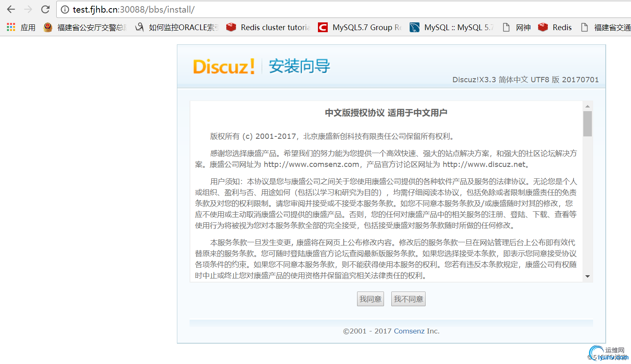Open the Redis bookmark
Image resolution: width=631 pixels, height=364 pixels.
click(555, 27)
